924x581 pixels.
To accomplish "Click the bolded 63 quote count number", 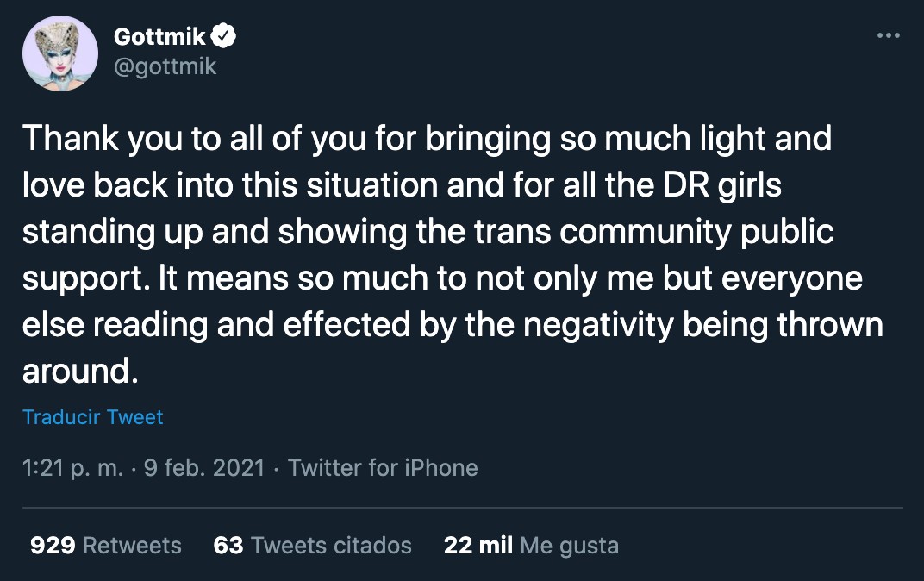I will coord(228,545).
